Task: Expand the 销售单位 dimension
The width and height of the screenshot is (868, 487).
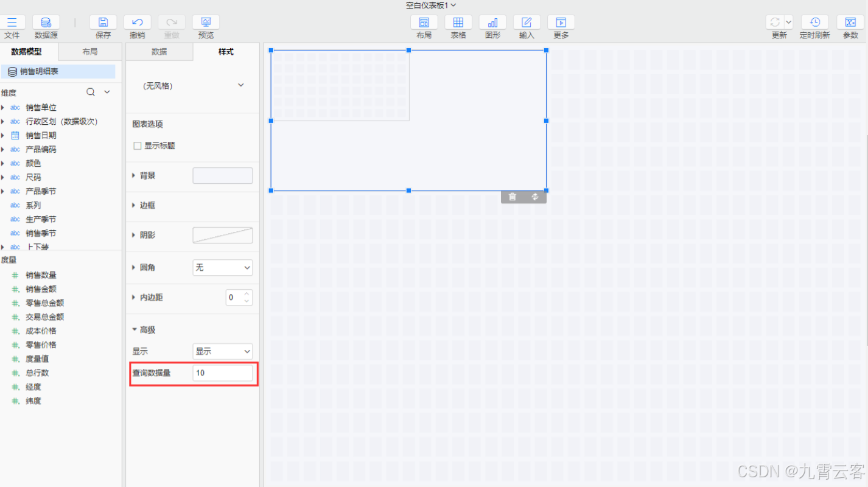Action: (x=3, y=108)
